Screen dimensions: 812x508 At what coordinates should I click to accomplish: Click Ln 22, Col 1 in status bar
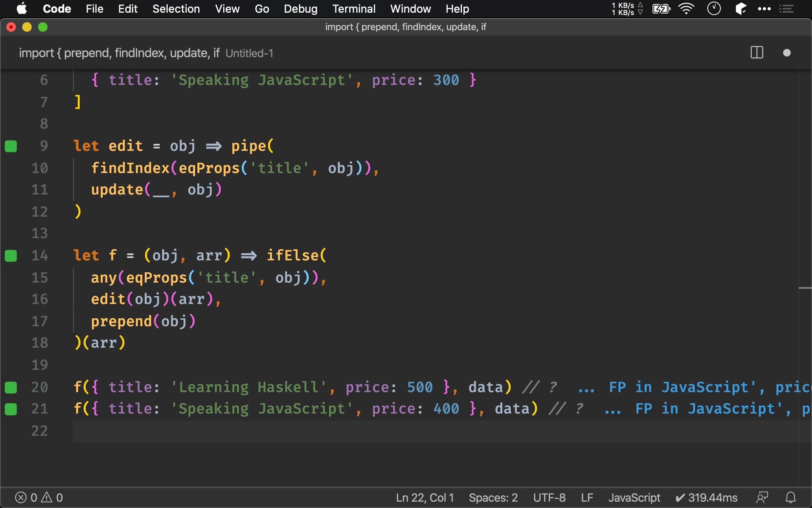pos(425,498)
